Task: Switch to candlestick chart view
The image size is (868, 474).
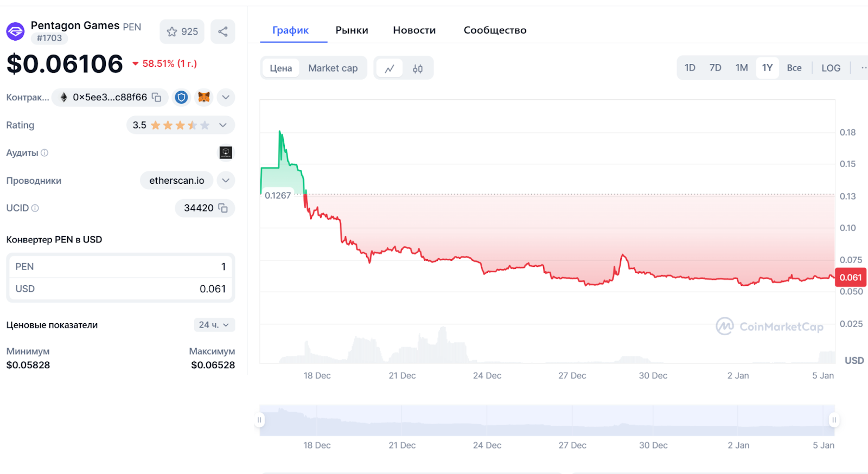Action: tap(418, 68)
